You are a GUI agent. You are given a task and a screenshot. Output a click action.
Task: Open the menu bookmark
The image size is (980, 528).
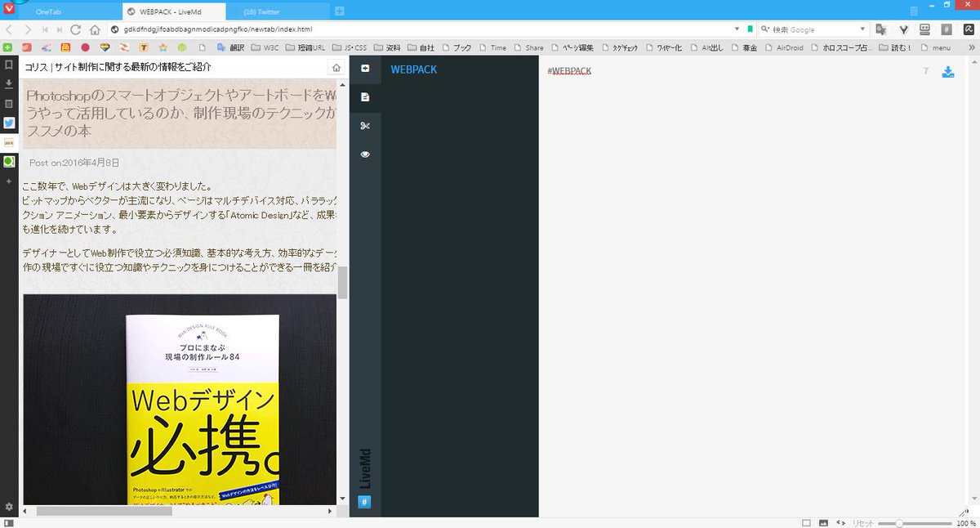934,47
